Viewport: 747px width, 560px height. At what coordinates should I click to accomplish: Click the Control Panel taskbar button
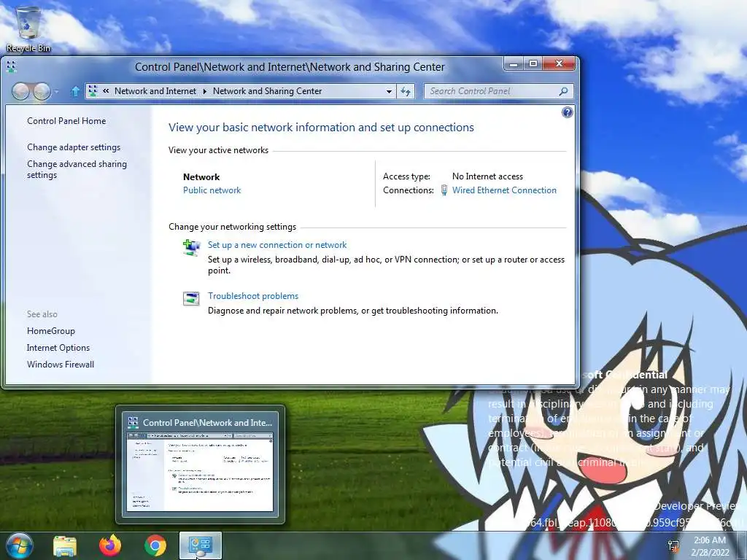(201, 545)
